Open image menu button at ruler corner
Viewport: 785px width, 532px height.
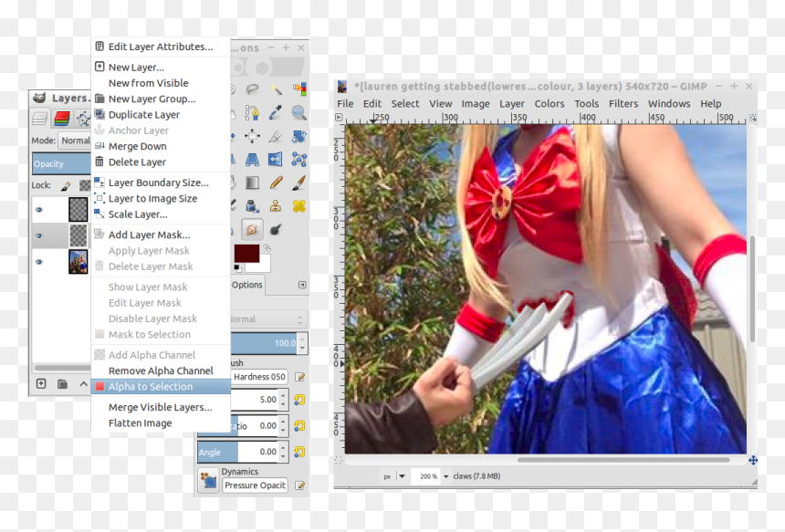(x=339, y=118)
